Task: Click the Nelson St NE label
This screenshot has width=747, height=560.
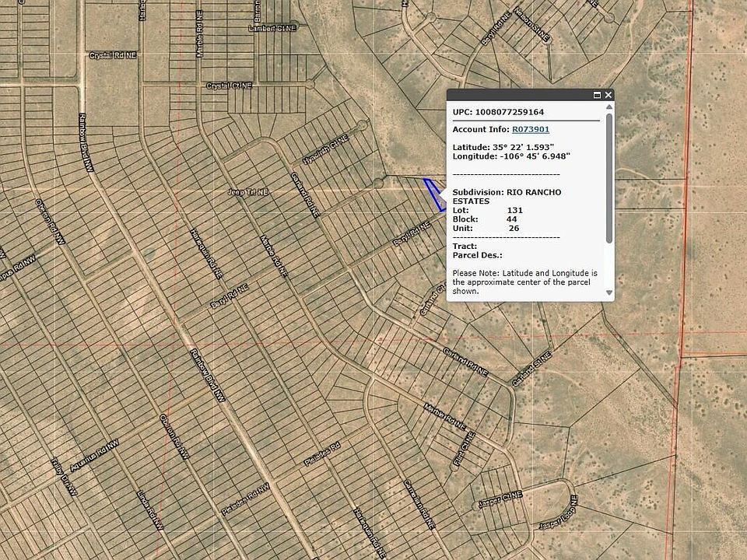Action: click(531, 25)
